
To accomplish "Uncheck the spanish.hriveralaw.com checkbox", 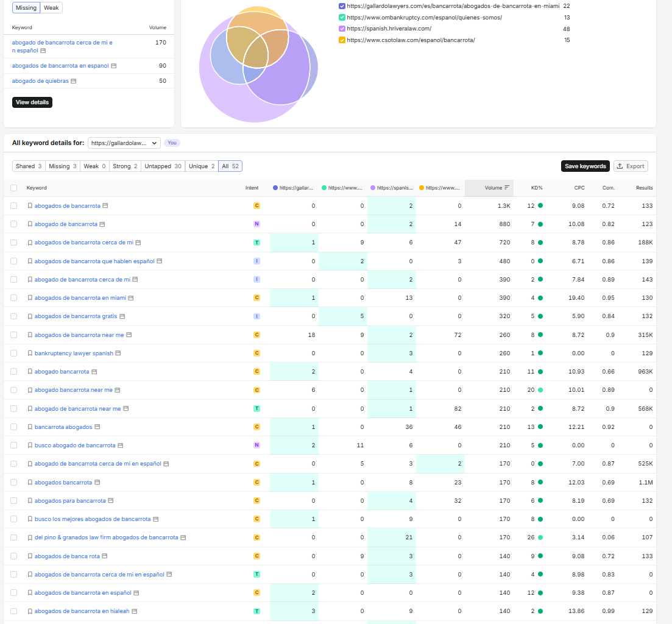I will click(x=342, y=29).
